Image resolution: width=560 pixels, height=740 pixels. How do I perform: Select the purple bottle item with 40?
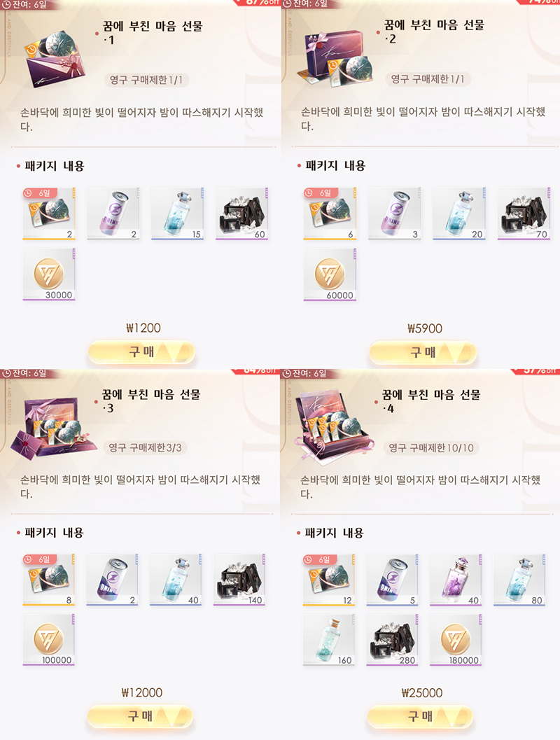(456, 580)
